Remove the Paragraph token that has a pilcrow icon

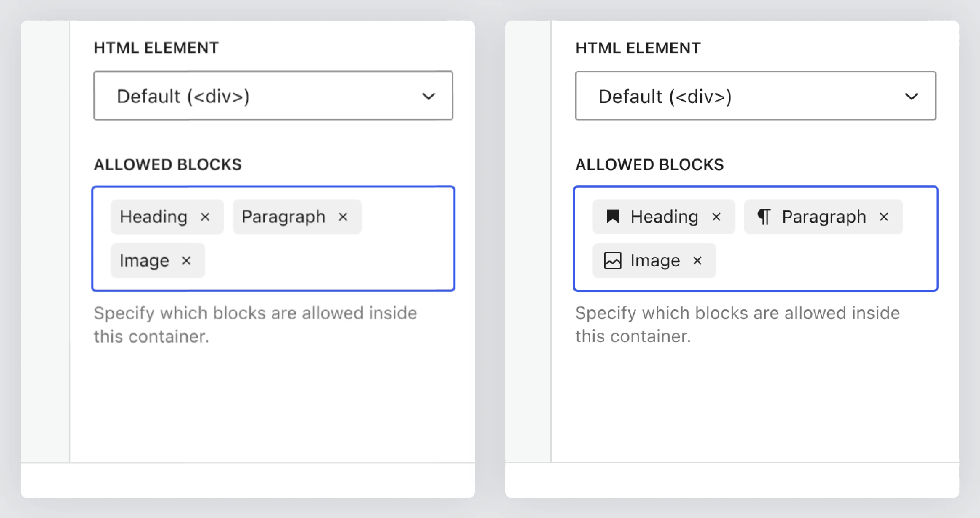pos(884,217)
